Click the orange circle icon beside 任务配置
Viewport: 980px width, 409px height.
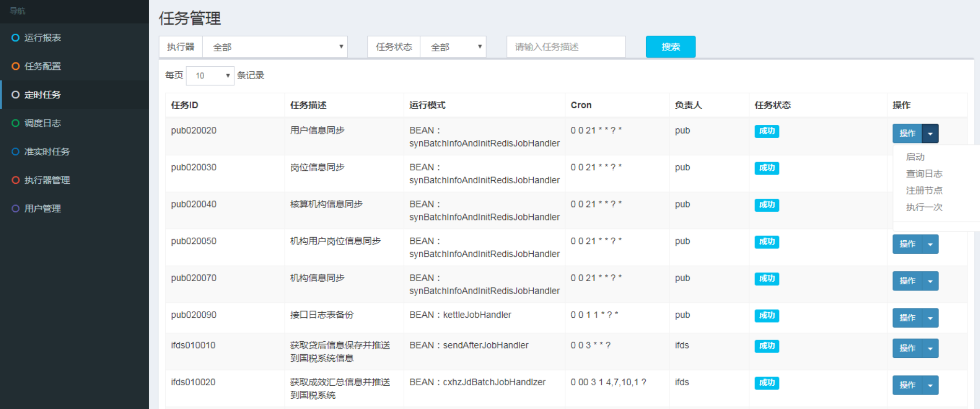(16, 66)
